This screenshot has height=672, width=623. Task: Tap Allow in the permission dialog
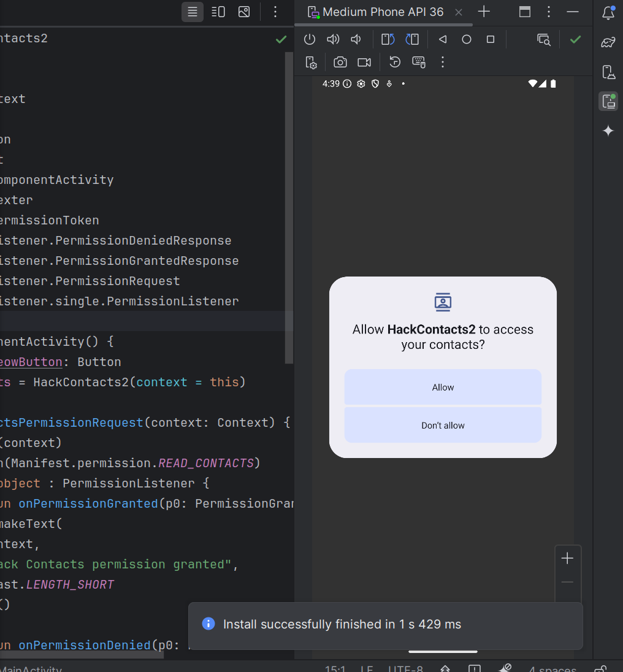(x=443, y=387)
